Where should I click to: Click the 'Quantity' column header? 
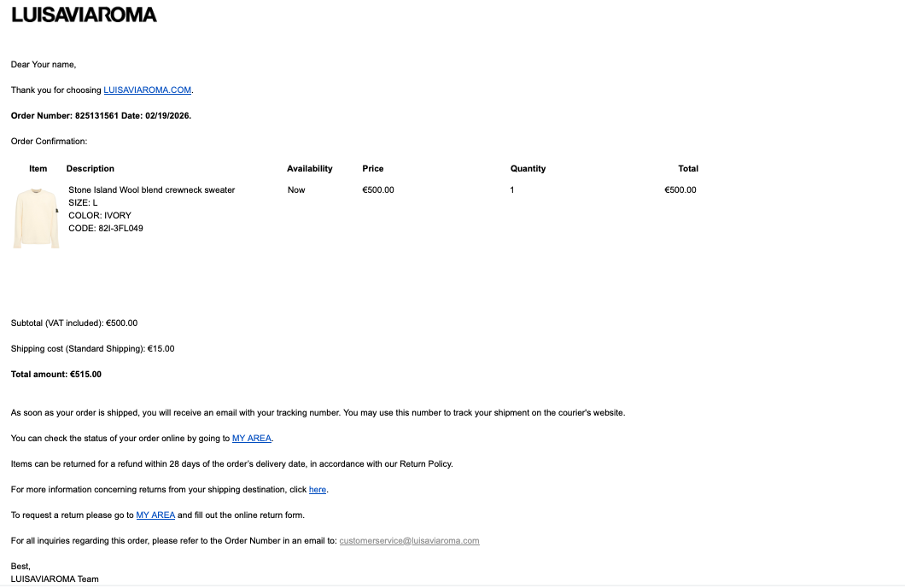click(x=528, y=169)
